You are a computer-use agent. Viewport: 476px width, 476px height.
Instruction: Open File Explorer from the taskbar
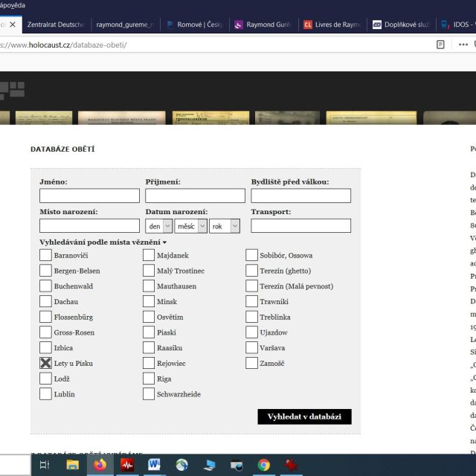(72, 465)
